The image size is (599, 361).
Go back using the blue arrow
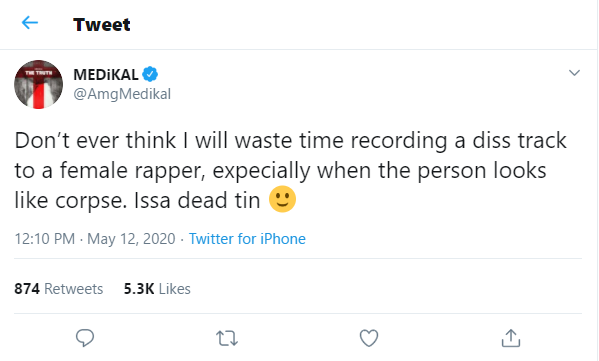pos(30,23)
